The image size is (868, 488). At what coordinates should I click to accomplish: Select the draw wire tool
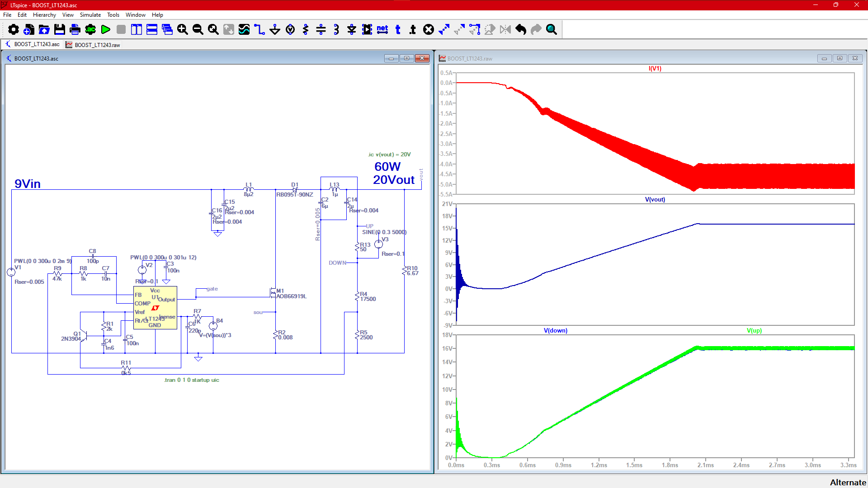tap(259, 30)
